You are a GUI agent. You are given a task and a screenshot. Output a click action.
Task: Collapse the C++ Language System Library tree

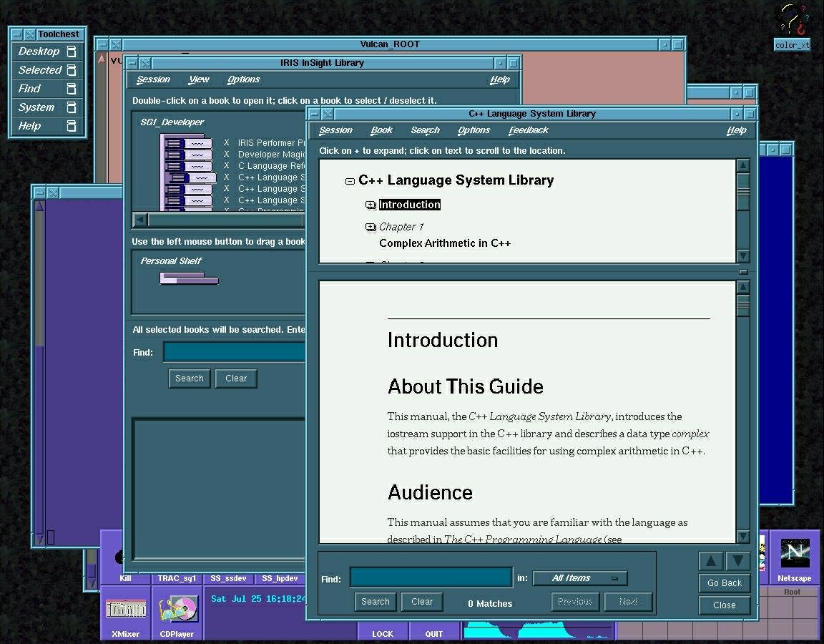click(350, 181)
